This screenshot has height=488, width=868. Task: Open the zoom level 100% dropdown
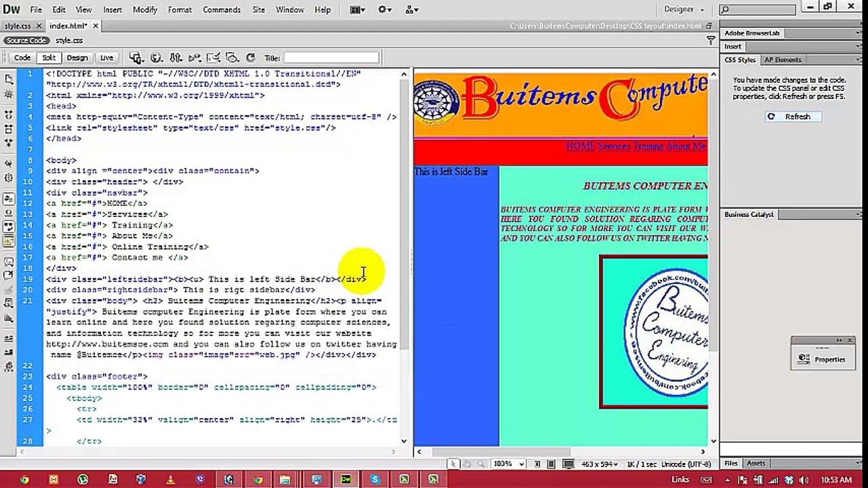510,464
